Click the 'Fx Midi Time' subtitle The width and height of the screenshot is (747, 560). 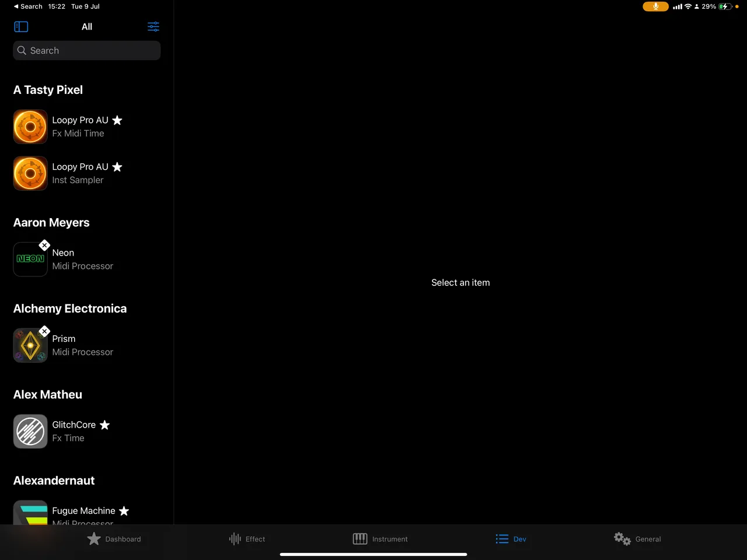(78, 134)
